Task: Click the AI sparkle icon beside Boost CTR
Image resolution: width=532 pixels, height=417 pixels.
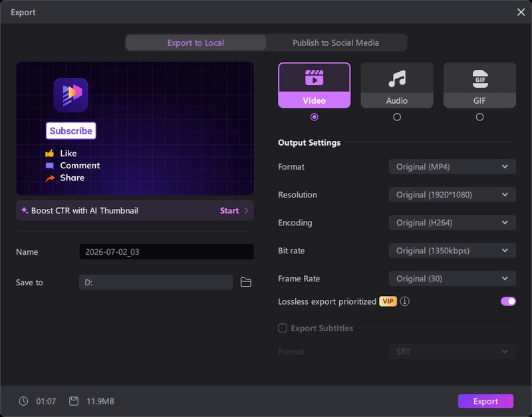Action: tap(25, 210)
